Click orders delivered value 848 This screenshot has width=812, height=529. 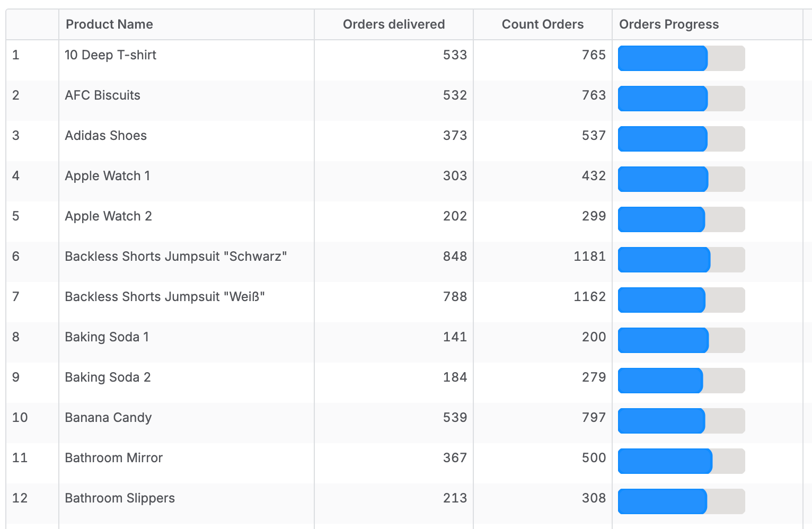coord(455,257)
